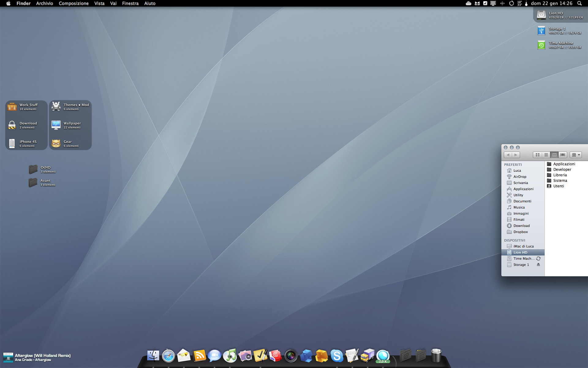Open Finder from the dock
Image resolution: width=588 pixels, height=368 pixels.
point(153,356)
